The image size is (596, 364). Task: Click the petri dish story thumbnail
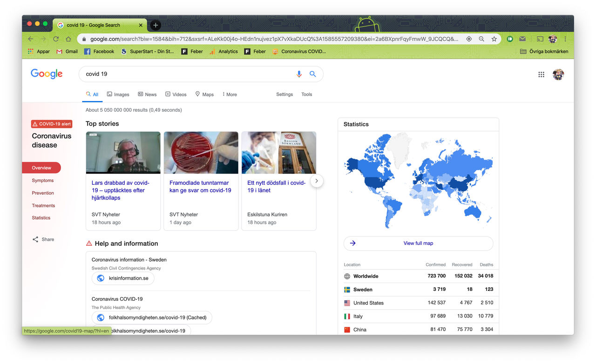point(201,153)
